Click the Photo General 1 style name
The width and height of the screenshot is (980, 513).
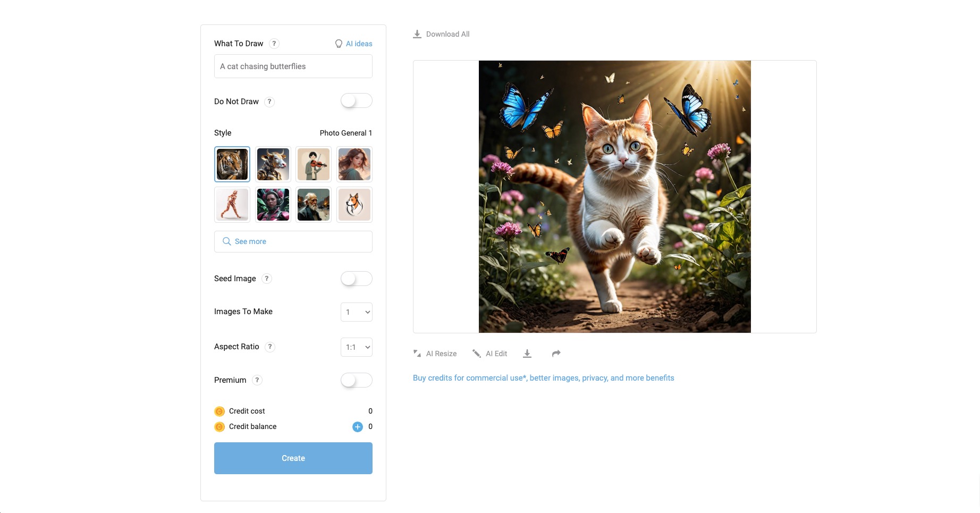click(x=346, y=133)
